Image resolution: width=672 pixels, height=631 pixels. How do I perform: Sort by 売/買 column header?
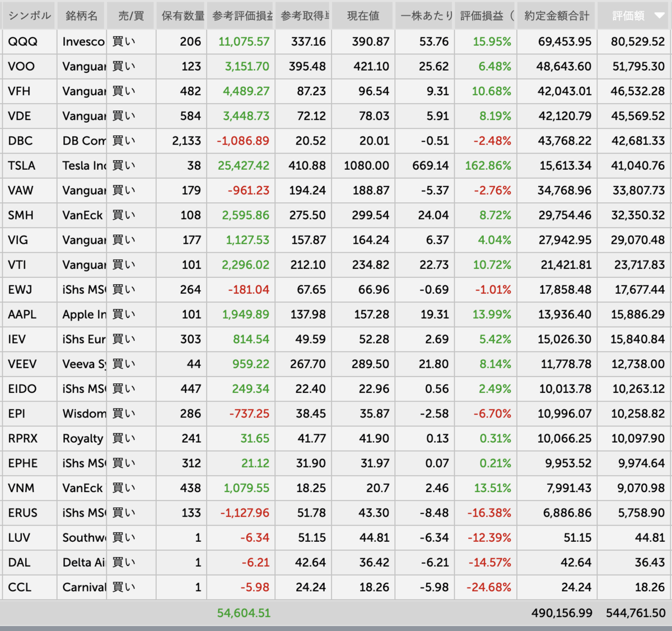131,16
